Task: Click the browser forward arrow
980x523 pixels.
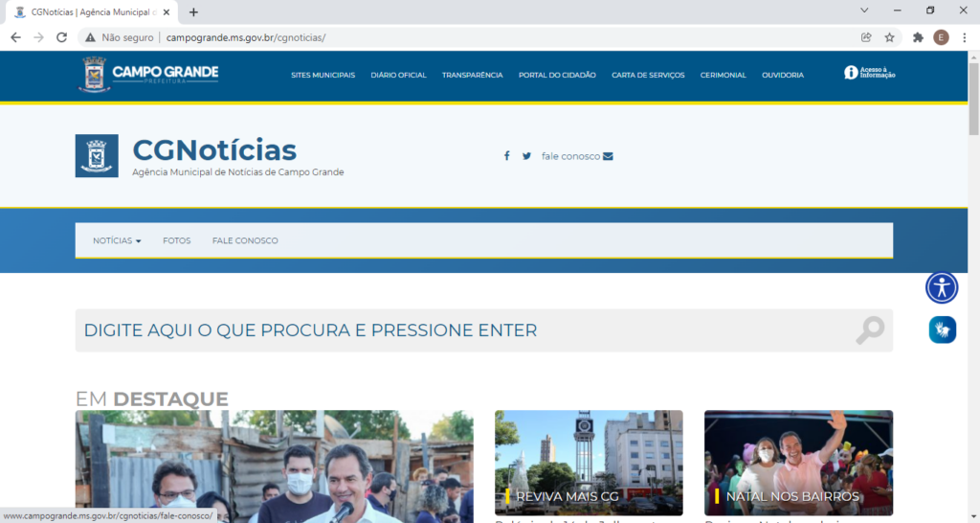Action: click(38, 37)
